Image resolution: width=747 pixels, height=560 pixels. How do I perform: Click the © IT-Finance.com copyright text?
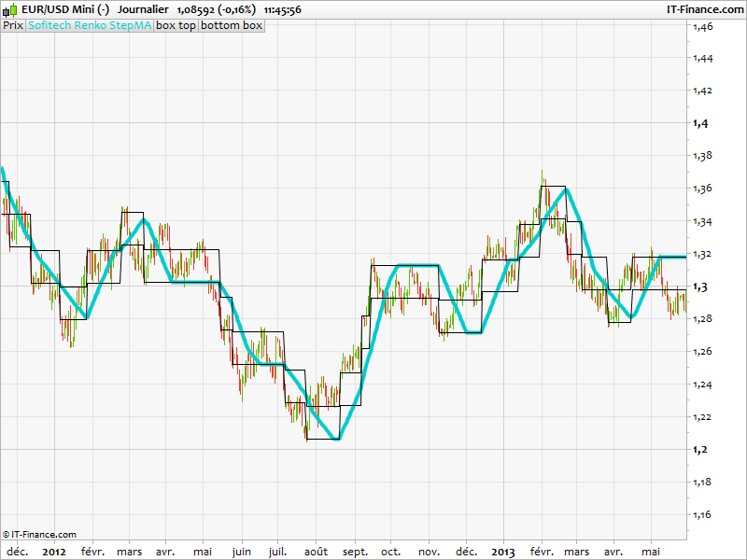coord(39,534)
